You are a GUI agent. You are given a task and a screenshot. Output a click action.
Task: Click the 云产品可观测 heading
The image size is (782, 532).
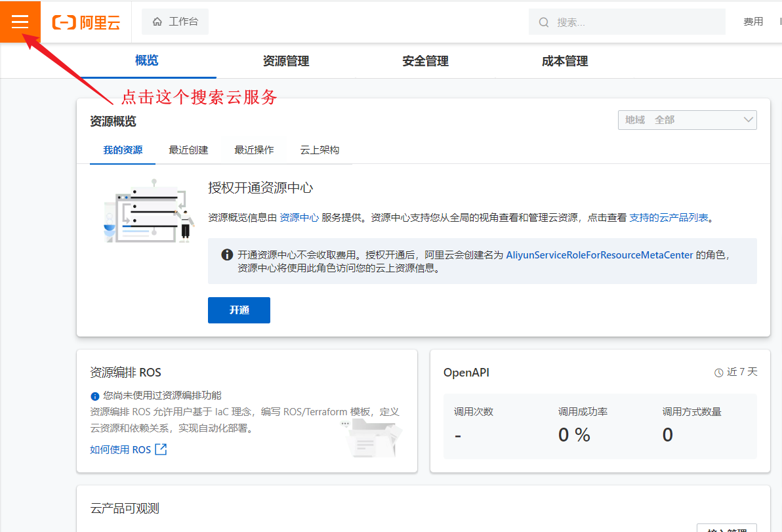point(125,508)
